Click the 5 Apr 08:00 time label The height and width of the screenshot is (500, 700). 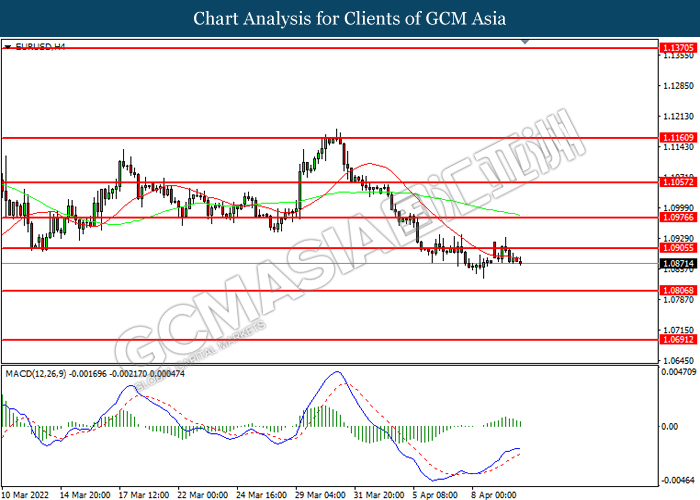coord(435,495)
